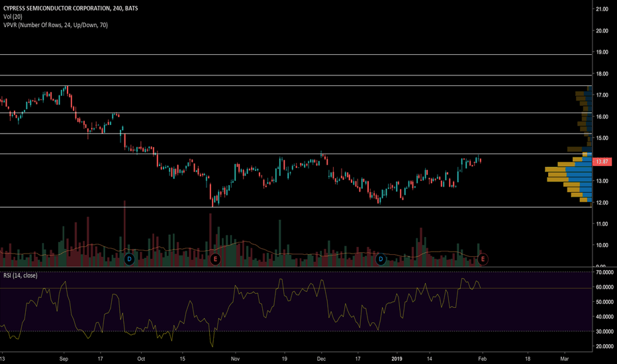
Task: Click the Feb date label on time axis
Action: click(x=483, y=359)
